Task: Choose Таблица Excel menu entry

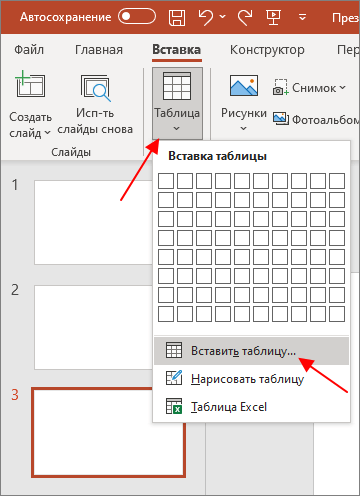Action: [x=251, y=407]
